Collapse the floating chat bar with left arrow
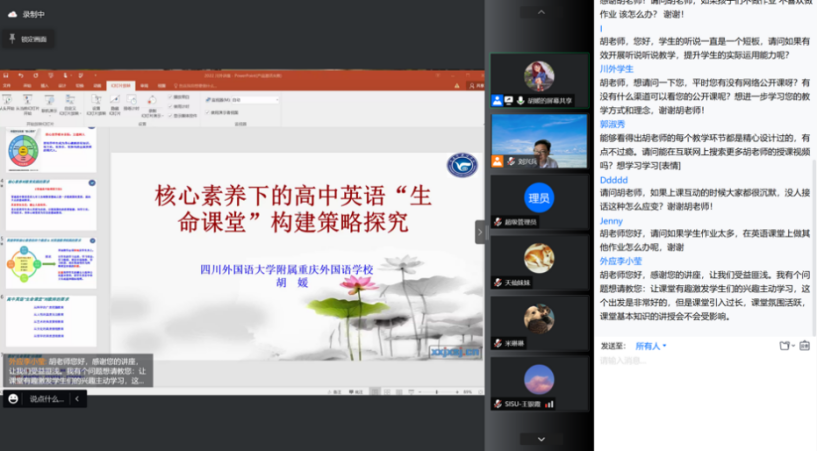This screenshot has width=817, height=451. pos(79,398)
